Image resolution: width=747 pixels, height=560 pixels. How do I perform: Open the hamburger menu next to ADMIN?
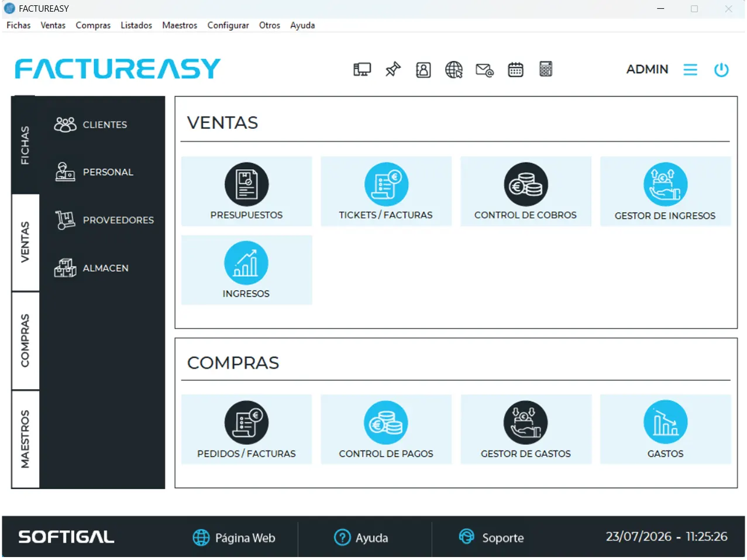[x=690, y=70]
